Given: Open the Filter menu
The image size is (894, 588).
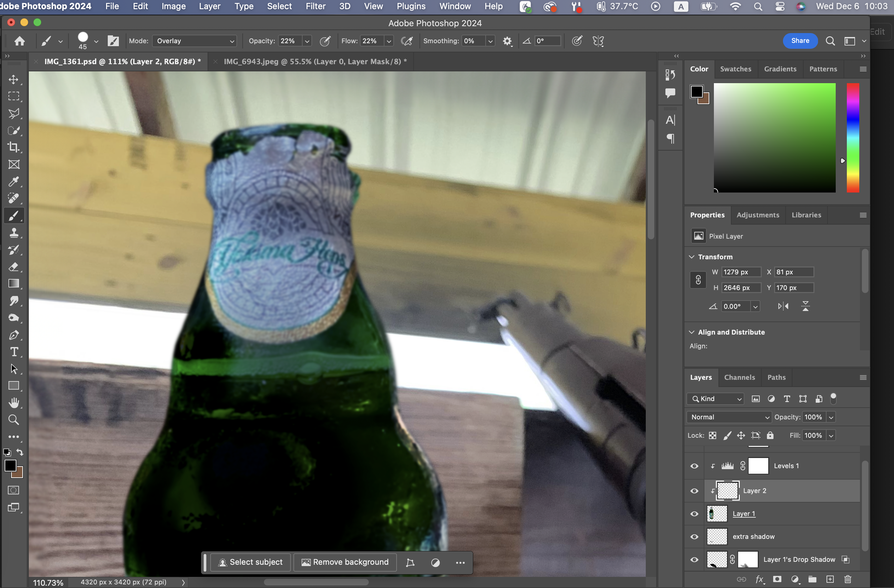Looking at the screenshot, I should 315,6.
